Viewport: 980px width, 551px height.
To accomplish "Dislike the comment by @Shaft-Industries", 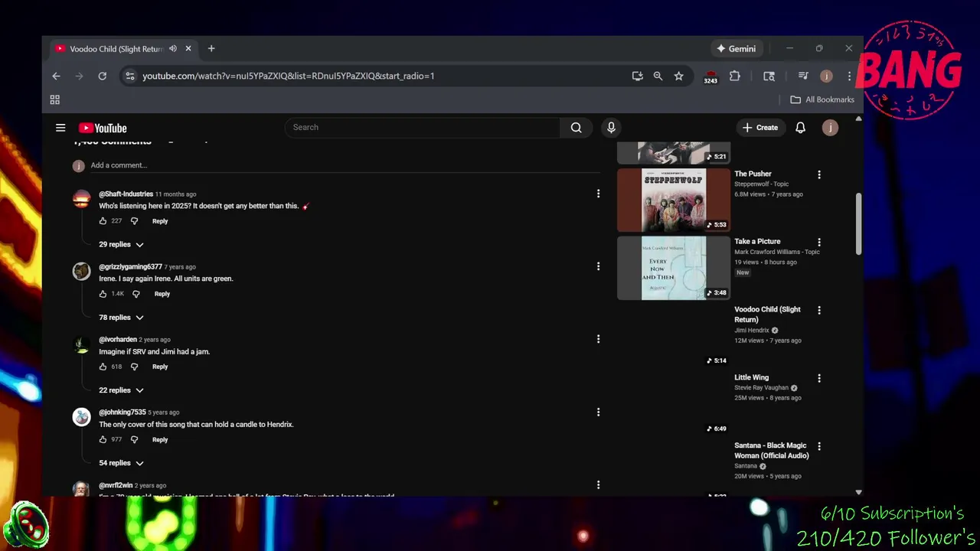I will tap(134, 221).
